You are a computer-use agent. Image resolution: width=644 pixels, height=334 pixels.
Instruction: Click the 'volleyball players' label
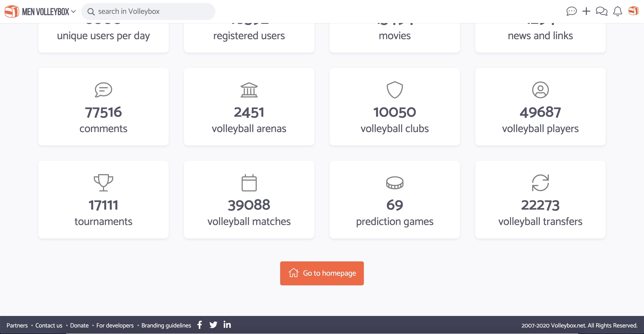pos(540,129)
